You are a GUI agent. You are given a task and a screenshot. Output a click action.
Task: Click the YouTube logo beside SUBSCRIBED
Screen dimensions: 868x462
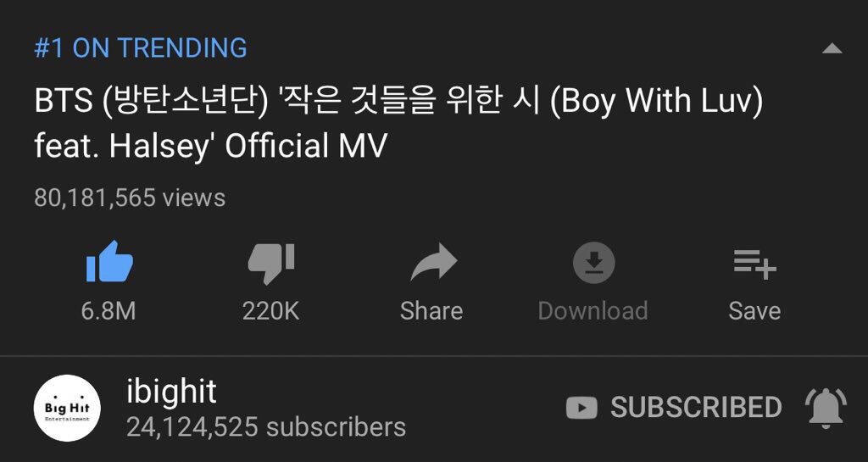(581, 409)
